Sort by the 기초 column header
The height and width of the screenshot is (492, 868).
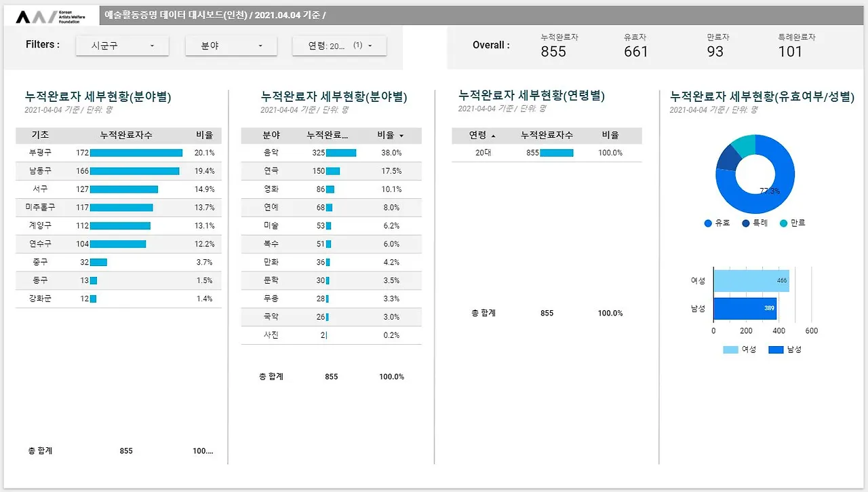point(40,135)
